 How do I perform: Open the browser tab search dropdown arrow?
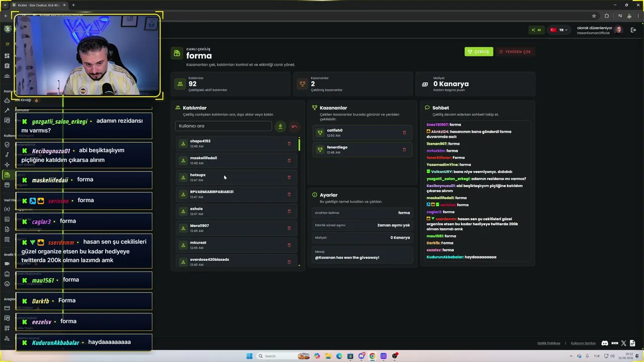5,5
